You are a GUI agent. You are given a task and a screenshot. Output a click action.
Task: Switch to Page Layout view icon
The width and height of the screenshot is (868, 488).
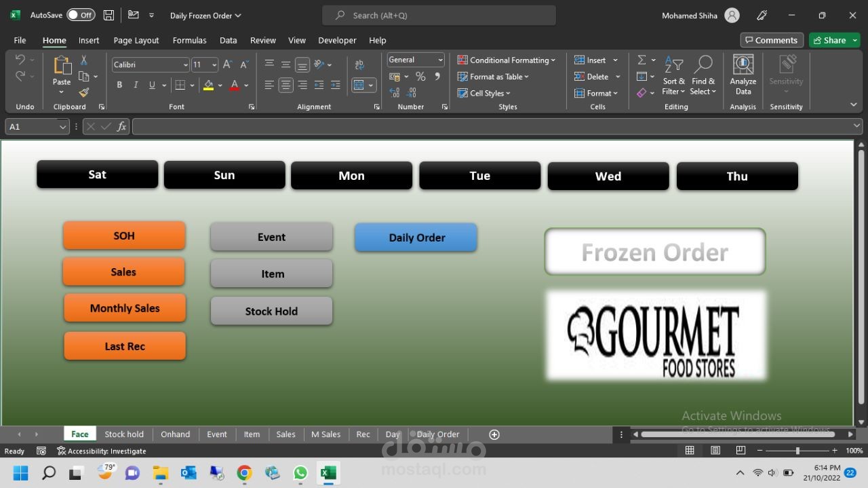coord(715,451)
